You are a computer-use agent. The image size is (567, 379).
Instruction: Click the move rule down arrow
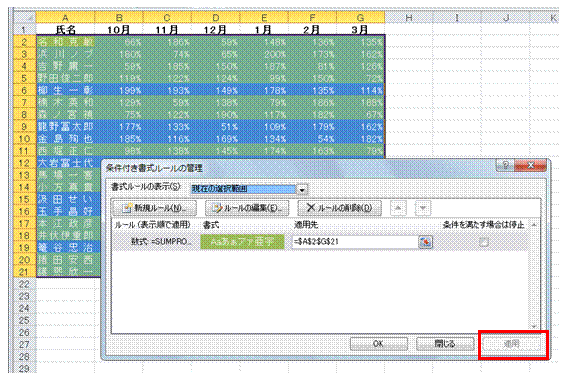click(423, 208)
